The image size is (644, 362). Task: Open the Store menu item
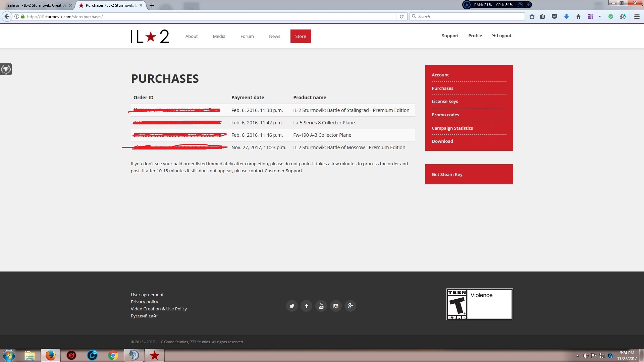click(301, 36)
